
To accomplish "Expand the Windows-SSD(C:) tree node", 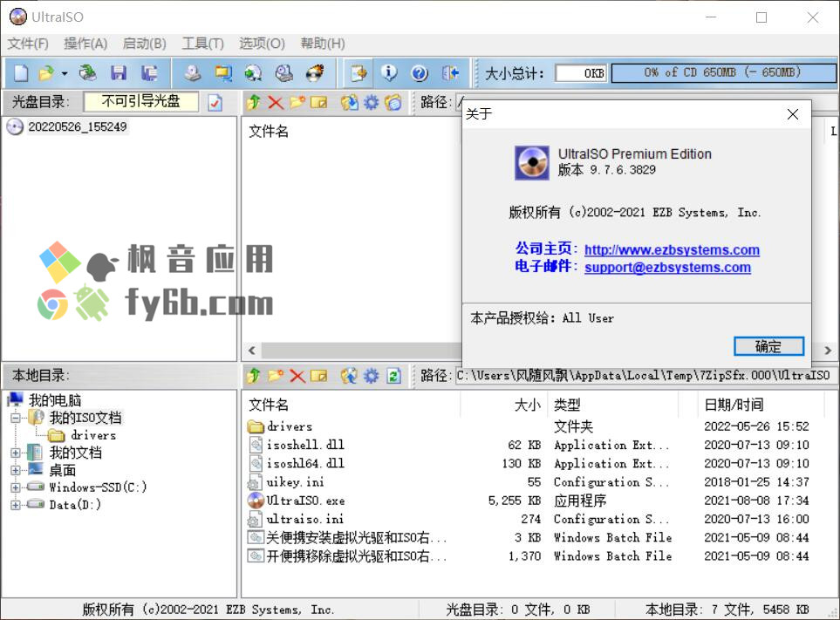I will (16, 487).
